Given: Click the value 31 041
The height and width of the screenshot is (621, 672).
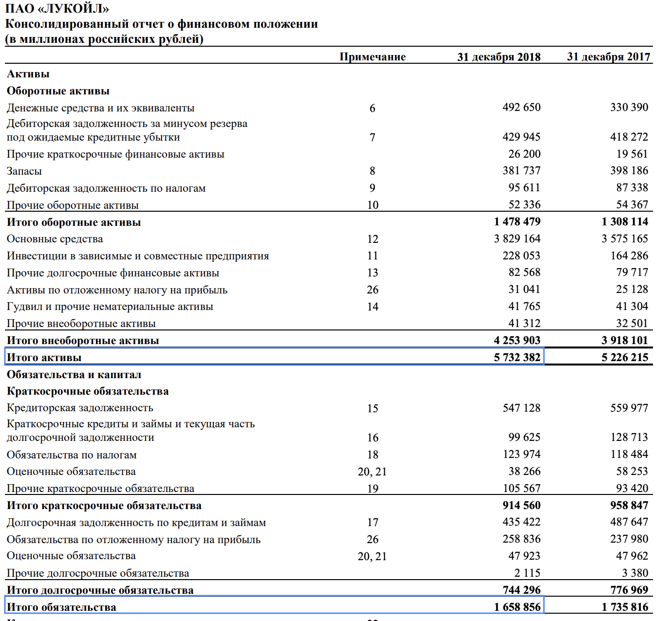Looking at the screenshot, I should 524,290.
